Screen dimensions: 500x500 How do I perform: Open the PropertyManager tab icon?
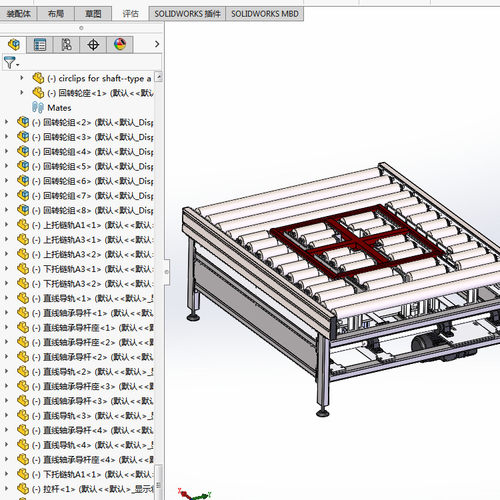(x=40, y=44)
